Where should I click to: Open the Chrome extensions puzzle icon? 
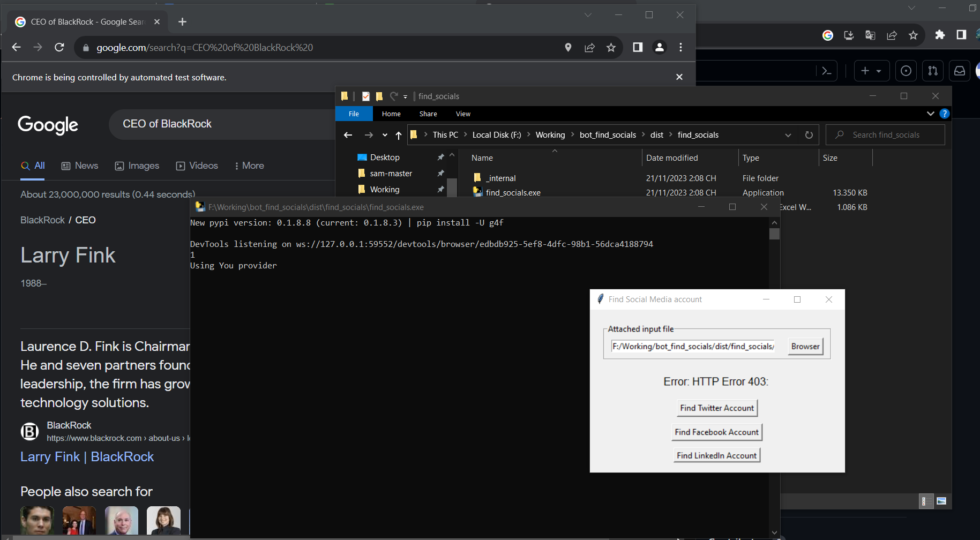(940, 35)
